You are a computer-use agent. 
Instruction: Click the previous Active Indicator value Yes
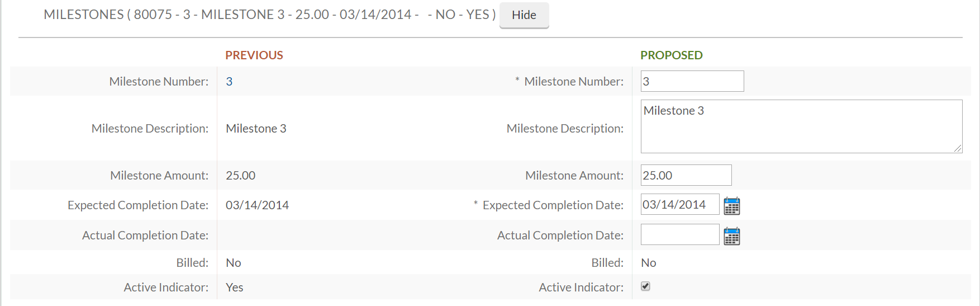(x=234, y=288)
